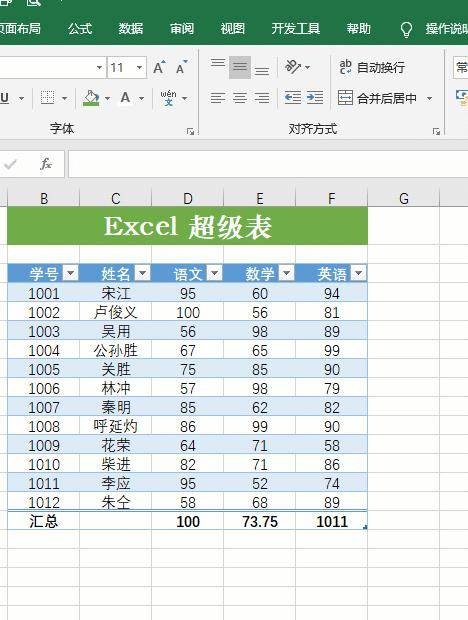
Task: Click the Increase Indent icon
Action: click(315, 97)
